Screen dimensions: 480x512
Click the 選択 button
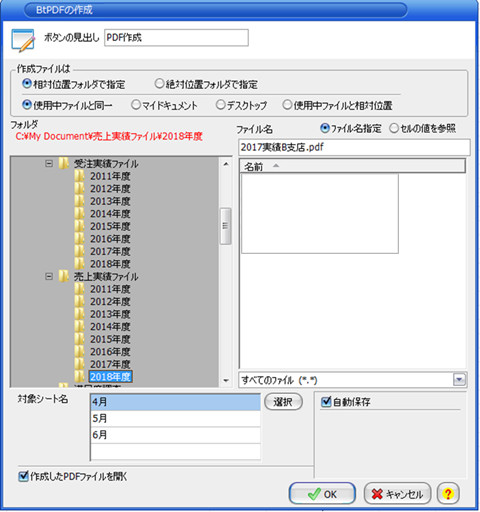click(x=283, y=402)
